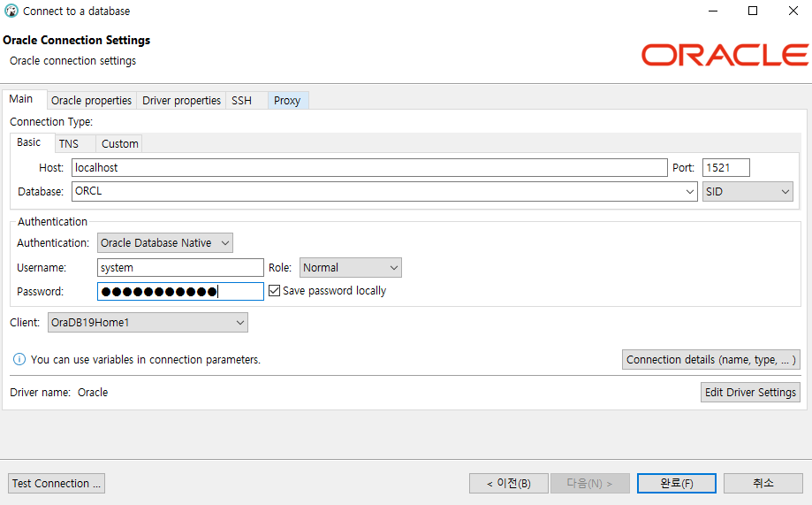Click the Password input field
This screenshot has width=812, height=505.
[x=180, y=291]
